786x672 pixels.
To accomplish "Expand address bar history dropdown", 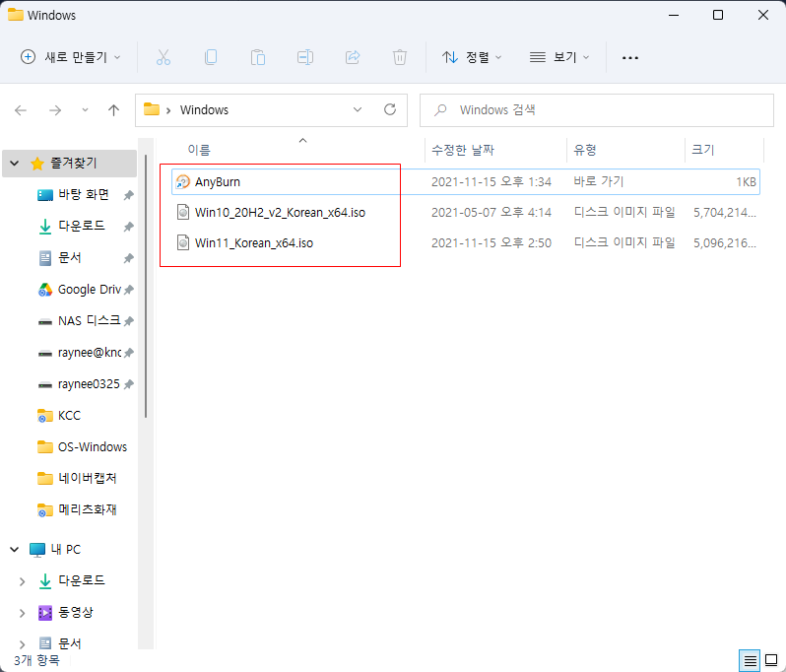I will pos(358,109).
